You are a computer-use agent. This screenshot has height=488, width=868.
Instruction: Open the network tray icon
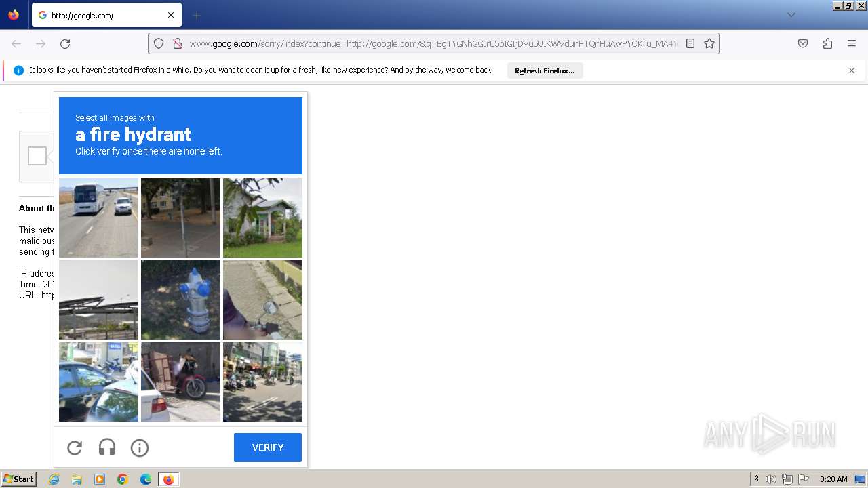coord(787,479)
